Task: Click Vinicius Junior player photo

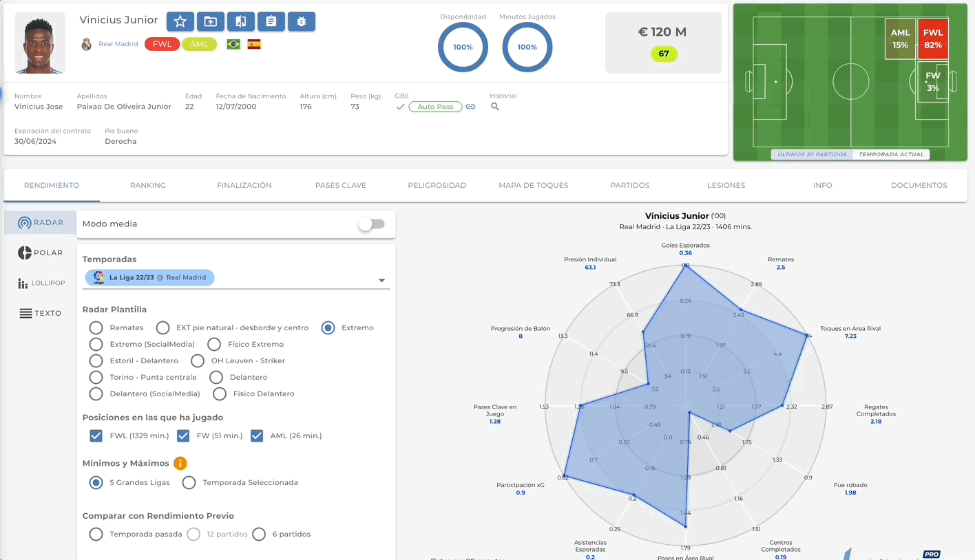Action: 40,43
